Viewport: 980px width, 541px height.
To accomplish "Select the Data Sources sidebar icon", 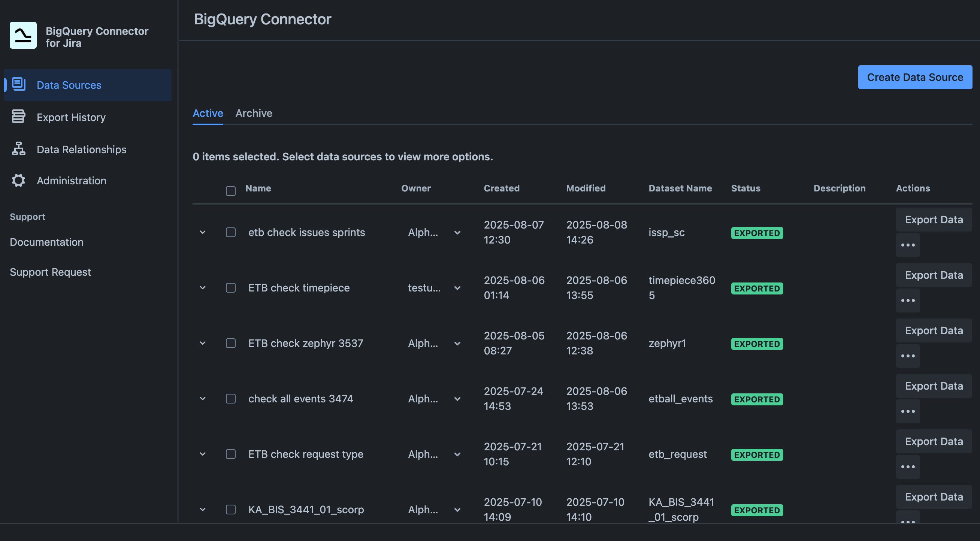I will (18, 84).
